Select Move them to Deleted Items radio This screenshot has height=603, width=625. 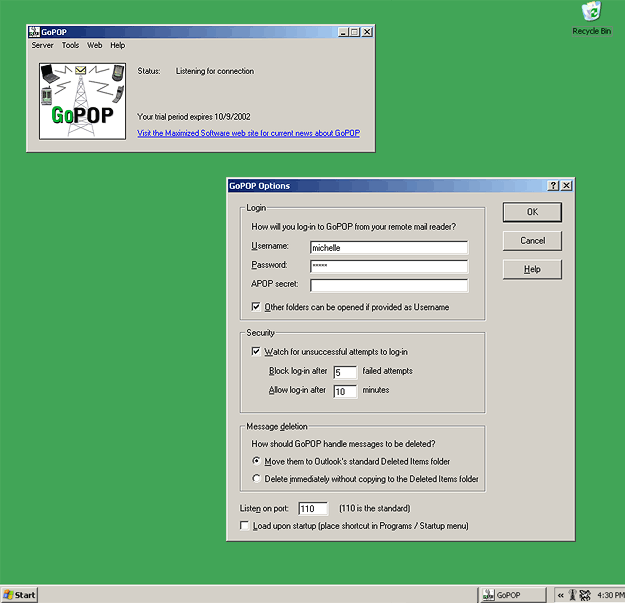(257, 461)
